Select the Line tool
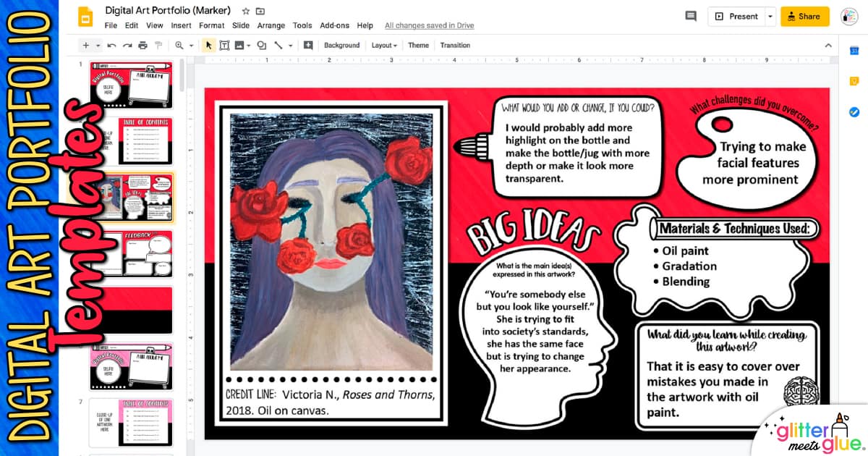This screenshot has height=456, width=868. click(280, 45)
